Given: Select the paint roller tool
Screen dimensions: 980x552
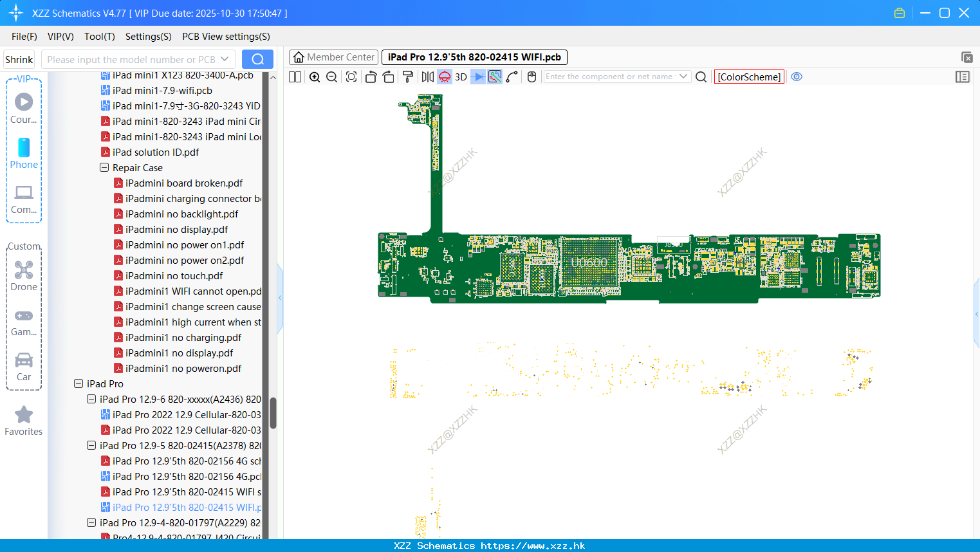Looking at the screenshot, I should tap(408, 77).
